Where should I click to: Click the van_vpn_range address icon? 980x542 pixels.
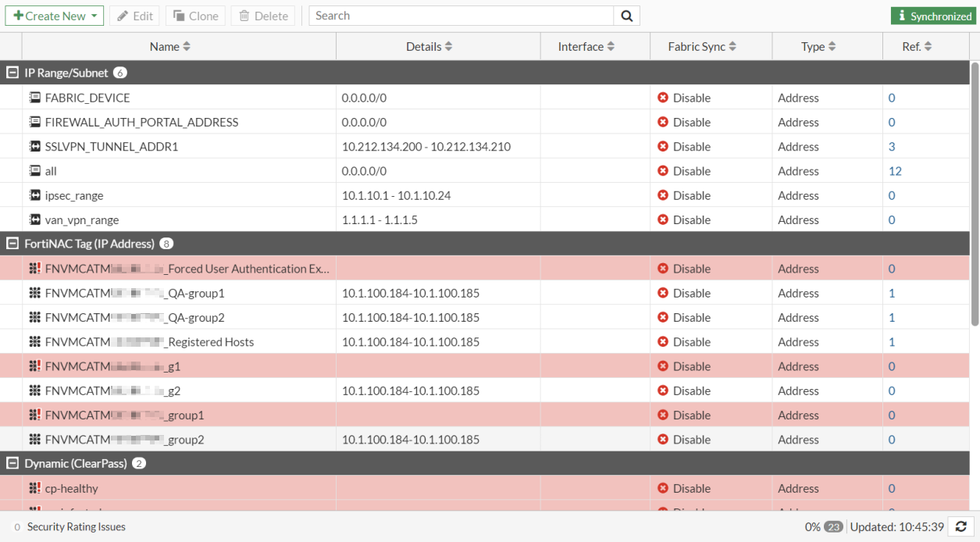point(35,220)
